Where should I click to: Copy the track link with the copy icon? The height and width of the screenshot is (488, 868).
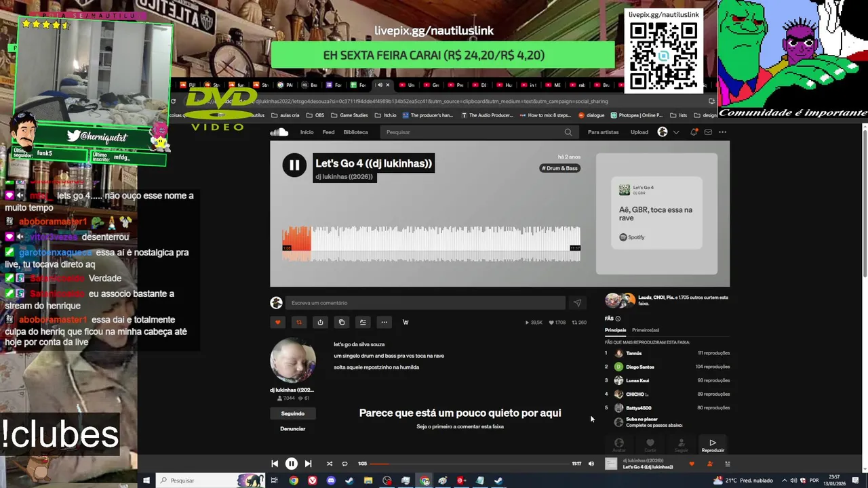tap(342, 322)
